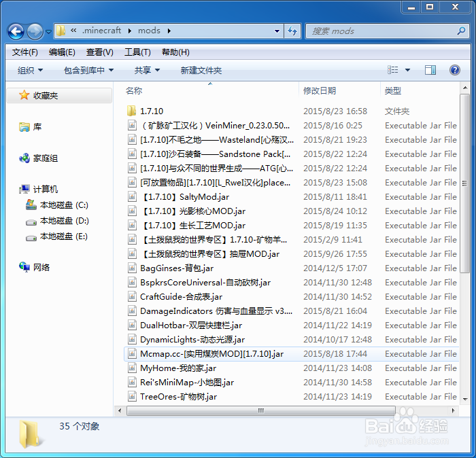Click jar icon of BspkrsCoreUniversal-自动砍树.jar
476x458 pixels.
tap(132, 282)
